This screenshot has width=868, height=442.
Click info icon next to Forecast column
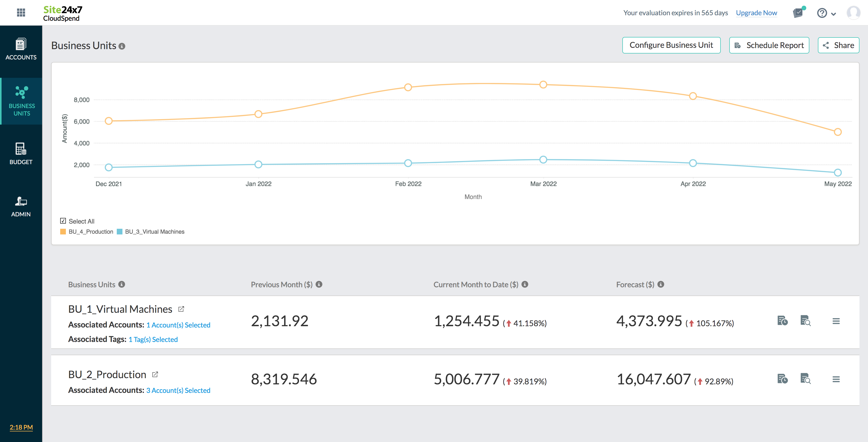click(661, 284)
